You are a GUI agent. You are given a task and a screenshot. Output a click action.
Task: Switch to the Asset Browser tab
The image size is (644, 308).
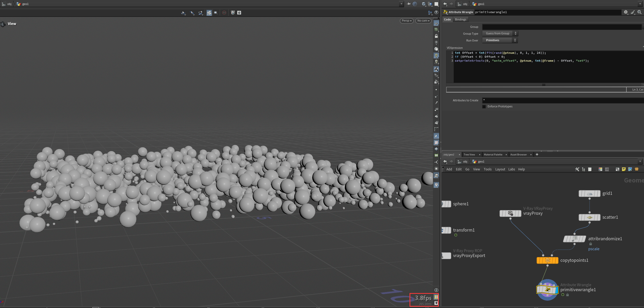[518, 155]
